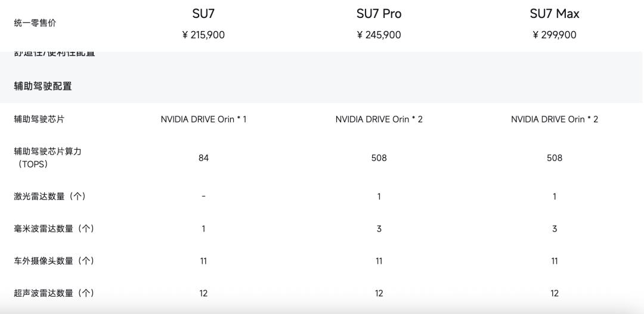Click the NVIDIA DRIVE Orin * 1 cell
The image size is (644, 314).
pos(203,119)
